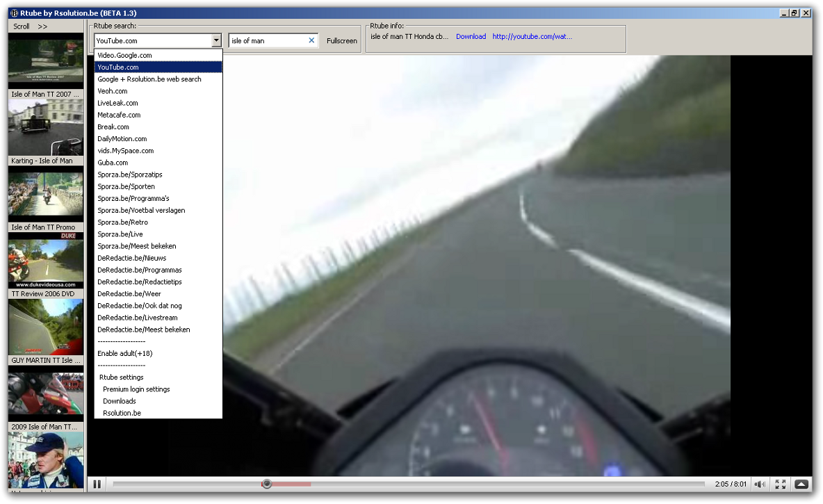Image resolution: width=823 pixels, height=504 pixels.
Task: Click the 2:05 / 8:01 time display
Action: coord(730,484)
